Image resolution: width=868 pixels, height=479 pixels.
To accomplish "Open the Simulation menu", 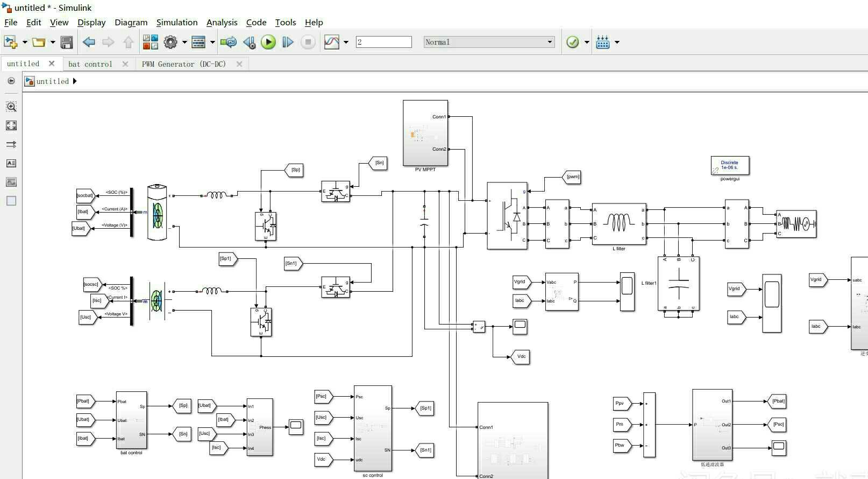I will pyautogui.click(x=177, y=22).
